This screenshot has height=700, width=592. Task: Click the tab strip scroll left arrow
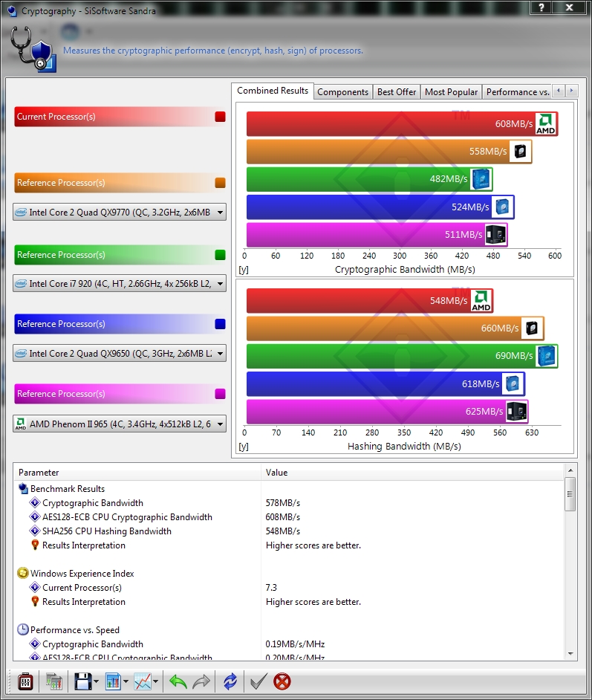tap(559, 91)
